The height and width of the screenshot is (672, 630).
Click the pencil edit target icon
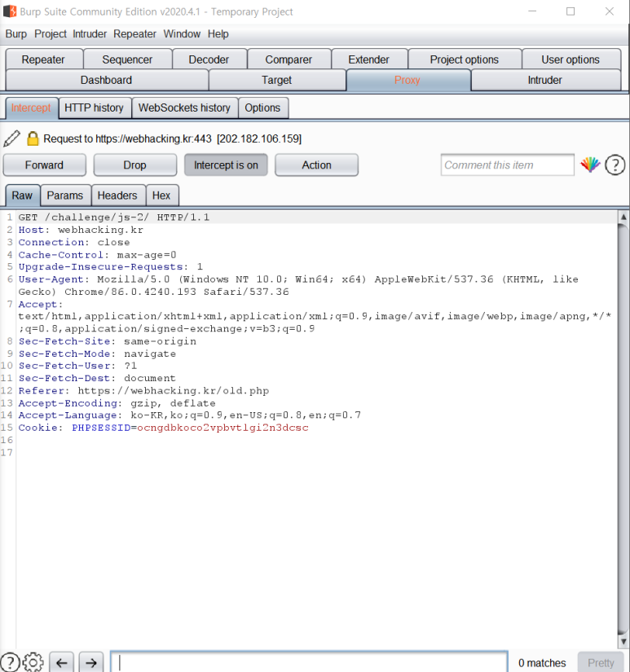click(x=11, y=138)
